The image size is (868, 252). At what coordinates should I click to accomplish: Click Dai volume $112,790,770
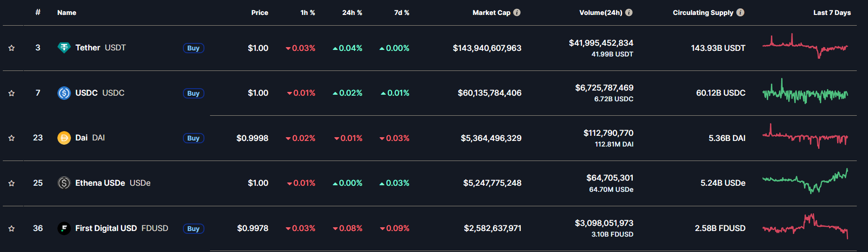pos(609,133)
